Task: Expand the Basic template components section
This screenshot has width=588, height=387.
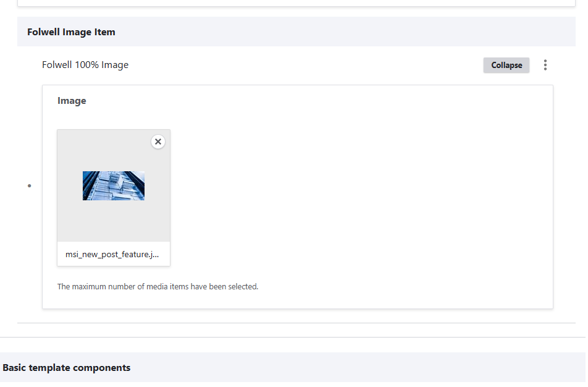Action: [67, 367]
